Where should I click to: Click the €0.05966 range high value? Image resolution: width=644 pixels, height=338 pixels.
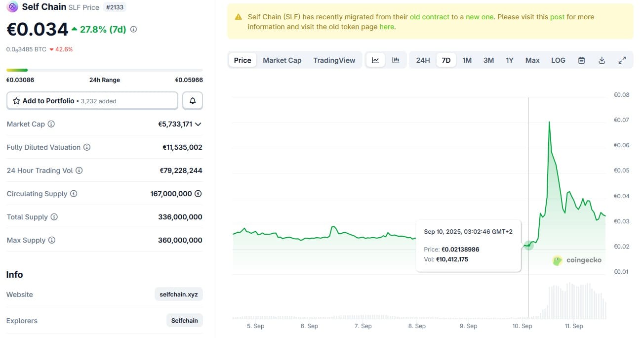coord(189,80)
